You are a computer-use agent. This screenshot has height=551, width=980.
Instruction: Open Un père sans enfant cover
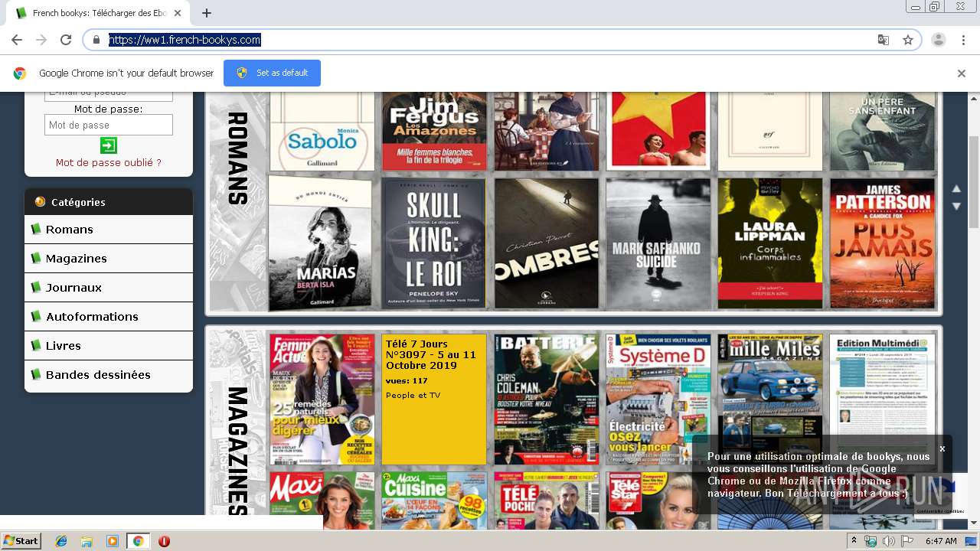pyautogui.click(x=883, y=131)
